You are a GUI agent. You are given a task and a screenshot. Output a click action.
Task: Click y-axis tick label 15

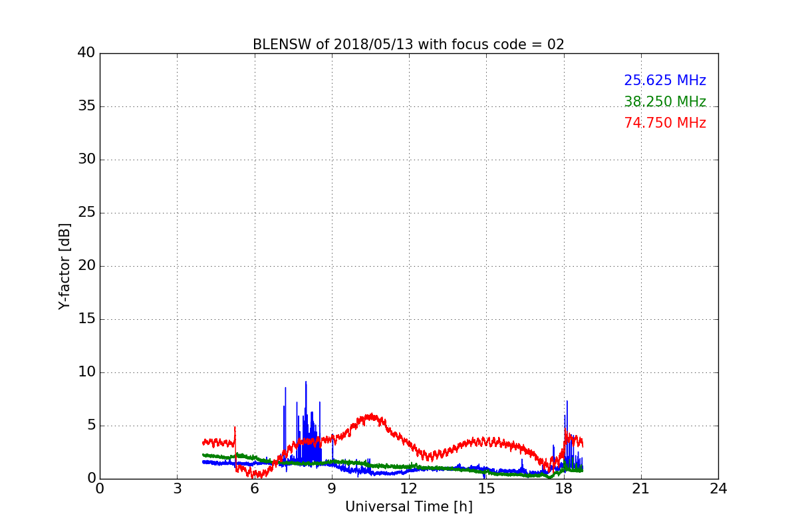click(x=86, y=319)
